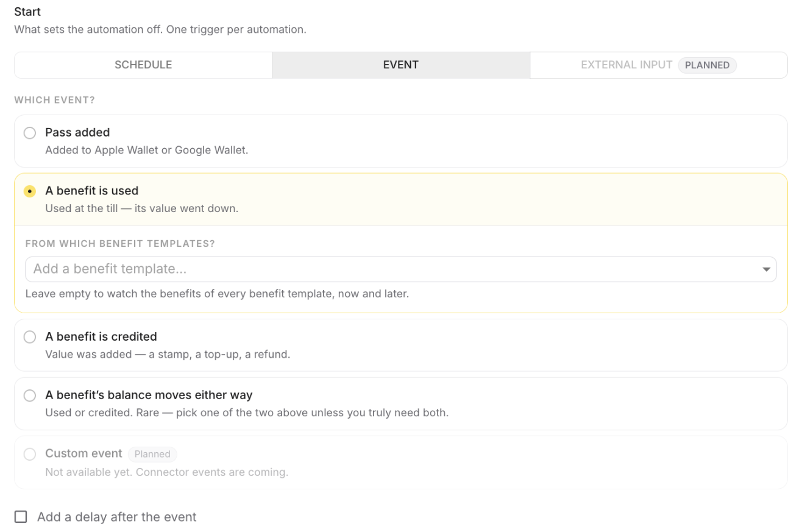The image size is (802, 532).
Task: Pick the balance moves either way radio
Action: point(30,395)
